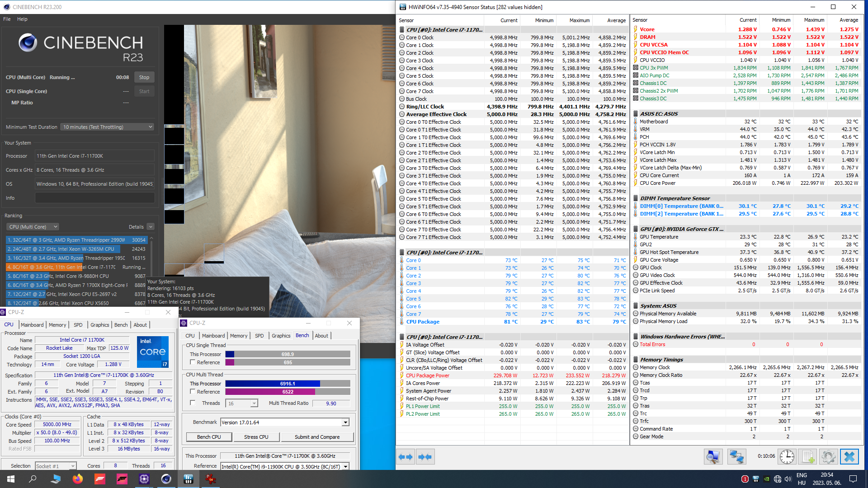Switch to Cinebench taskbar icon
The image size is (868, 488).
point(166,479)
